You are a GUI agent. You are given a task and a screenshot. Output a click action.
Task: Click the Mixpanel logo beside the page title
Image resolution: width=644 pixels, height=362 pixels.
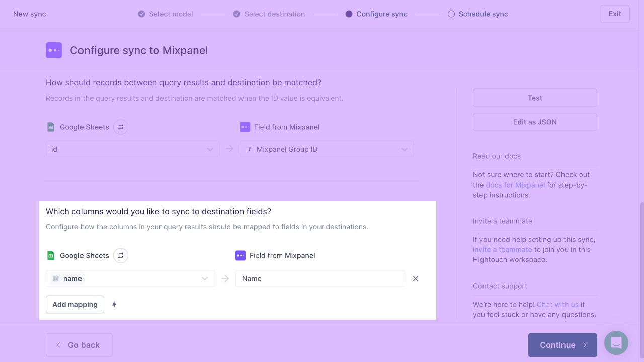(54, 50)
